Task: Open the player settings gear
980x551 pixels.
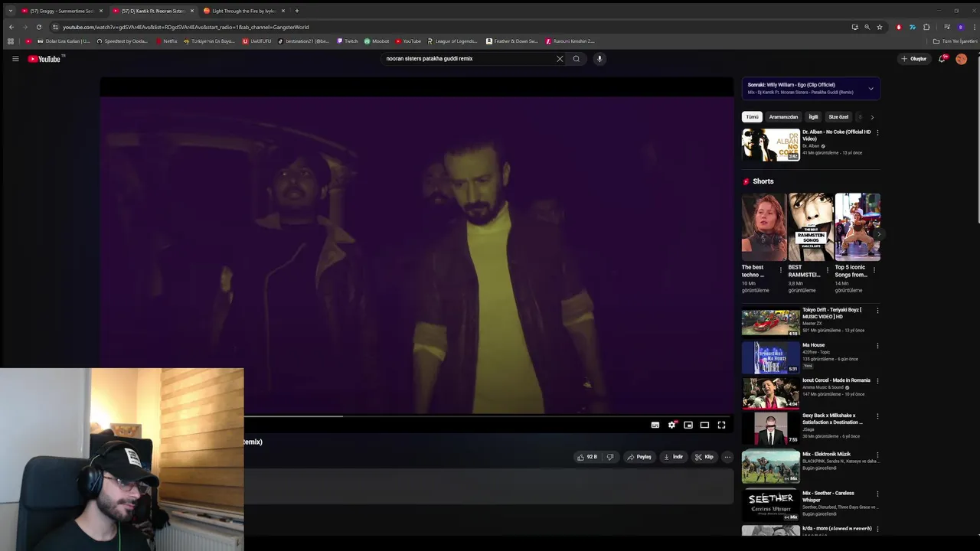Action: 671,425
